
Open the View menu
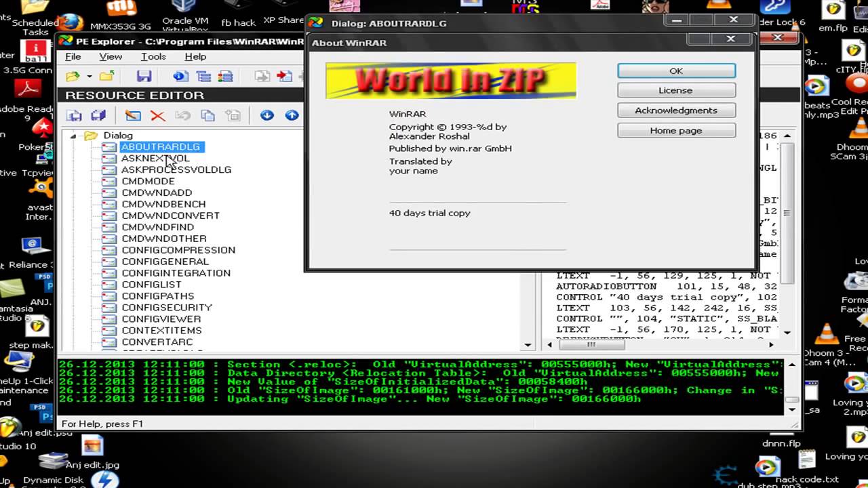coord(111,57)
